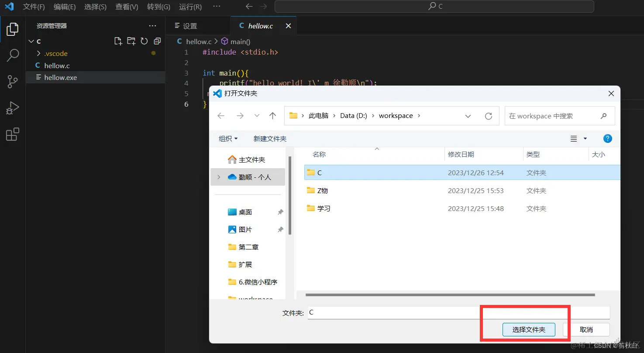The width and height of the screenshot is (644, 353).
Task: Collapse all folders in explorer
Action: [x=157, y=41]
